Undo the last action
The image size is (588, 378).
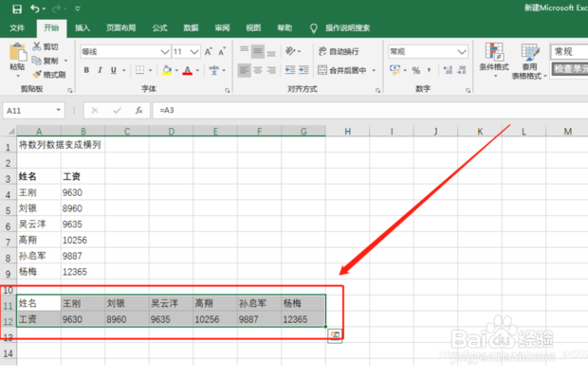click(x=35, y=9)
